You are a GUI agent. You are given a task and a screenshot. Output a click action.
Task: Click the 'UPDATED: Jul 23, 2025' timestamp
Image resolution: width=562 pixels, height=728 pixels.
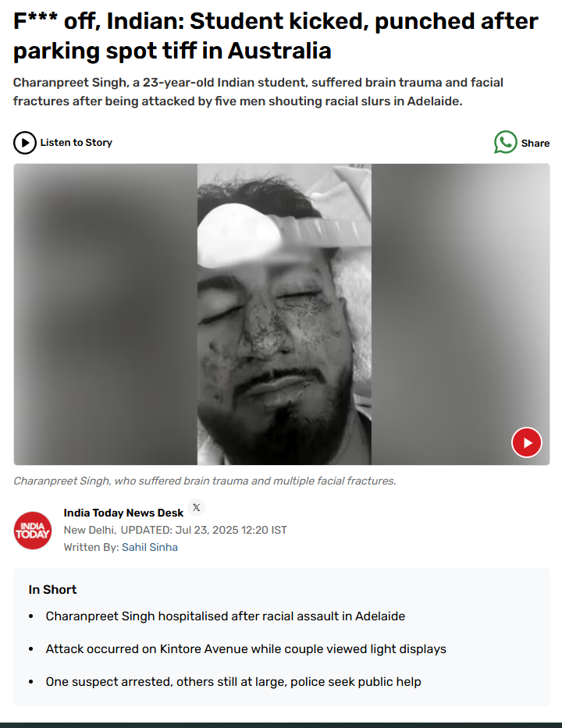click(x=204, y=531)
